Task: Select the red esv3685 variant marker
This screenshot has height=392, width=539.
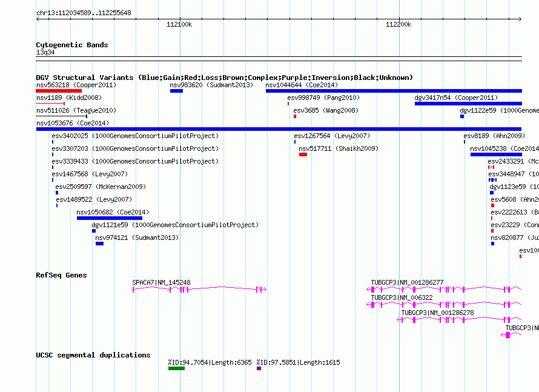Action: [295, 116]
